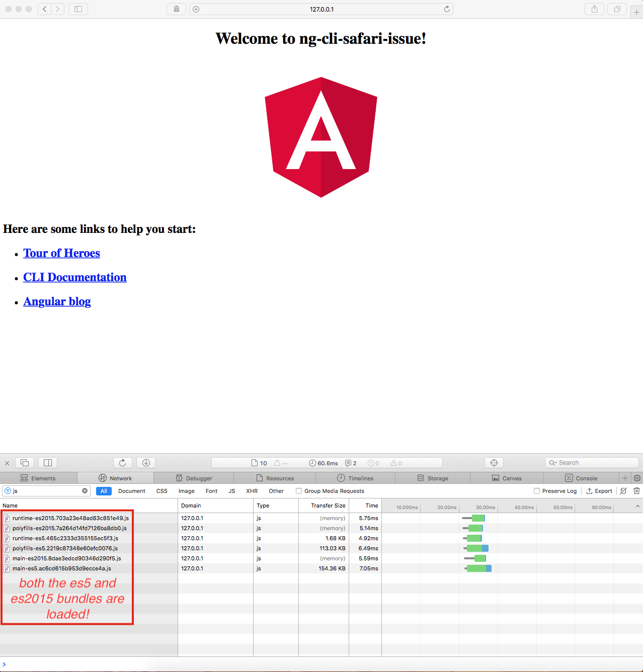Click download web archive icon

pos(146,463)
